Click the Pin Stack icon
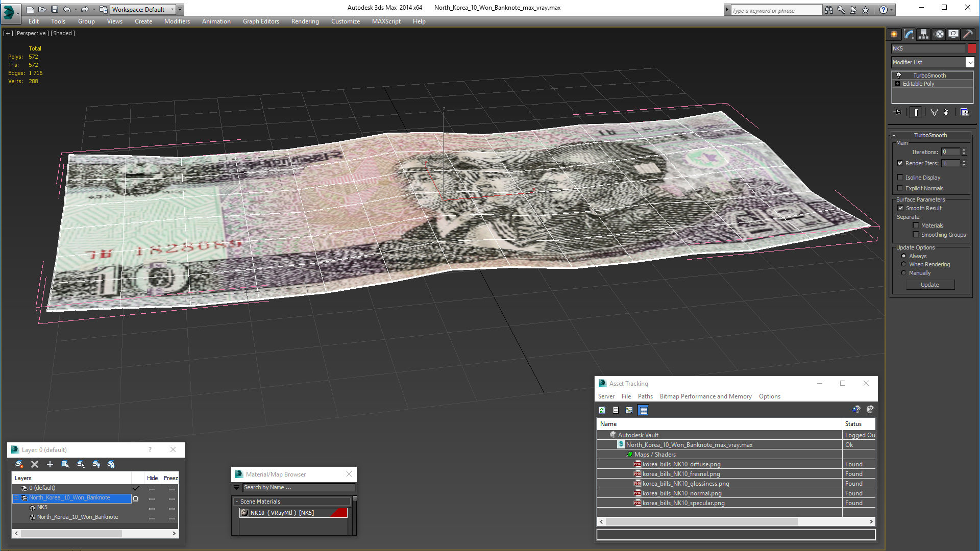 pyautogui.click(x=898, y=112)
